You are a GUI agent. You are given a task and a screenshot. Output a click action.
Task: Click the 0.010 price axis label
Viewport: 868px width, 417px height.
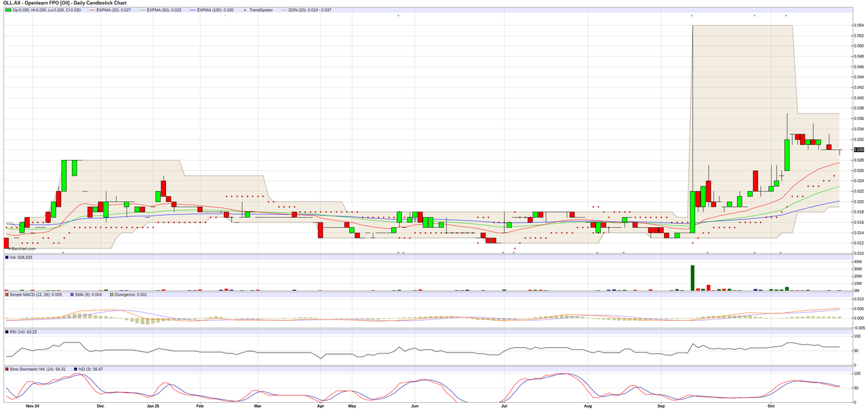point(858,253)
